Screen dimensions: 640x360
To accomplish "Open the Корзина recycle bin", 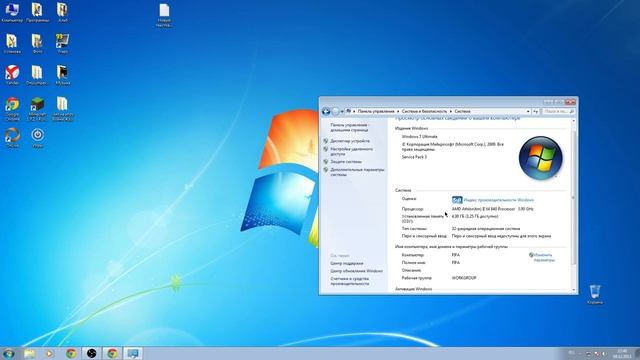I will pos(595,294).
